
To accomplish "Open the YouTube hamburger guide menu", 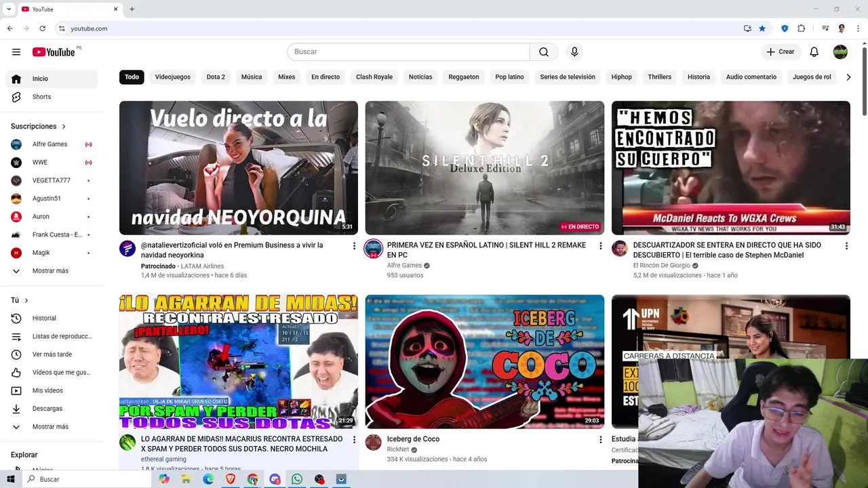I will [x=16, y=52].
